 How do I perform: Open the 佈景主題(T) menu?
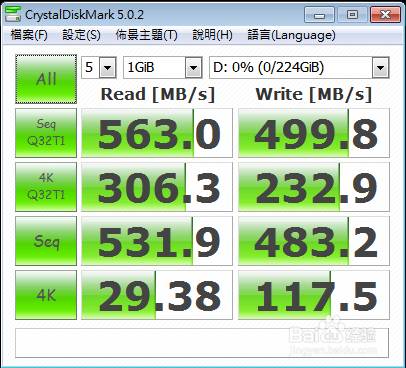146,35
